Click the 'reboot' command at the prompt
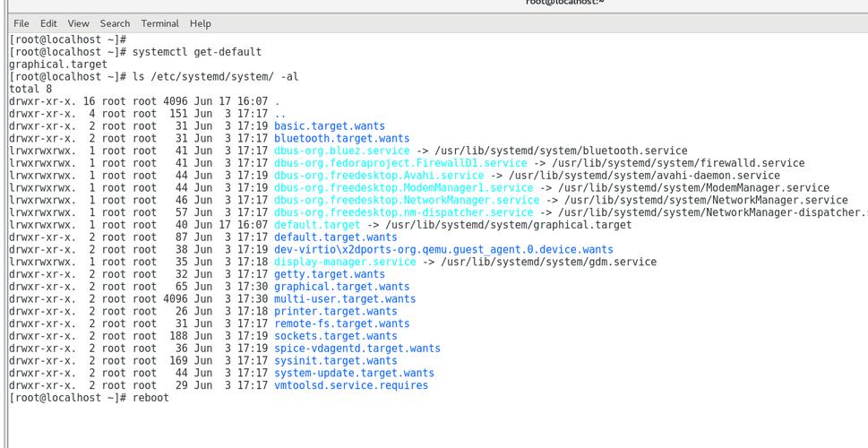 pyautogui.click(x=150, y=398)
